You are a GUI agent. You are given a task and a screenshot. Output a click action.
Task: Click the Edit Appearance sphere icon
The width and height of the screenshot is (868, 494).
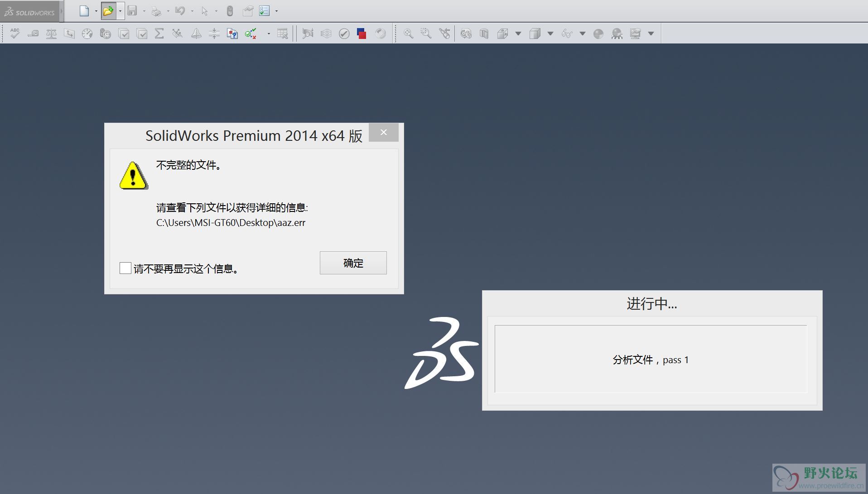pyautogui.click(x=598, y=34)
